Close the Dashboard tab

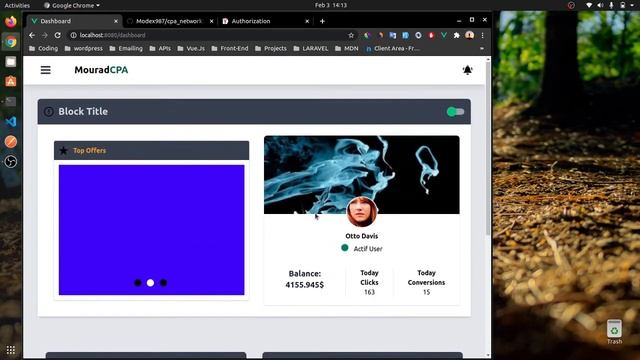tap(116, 21)
